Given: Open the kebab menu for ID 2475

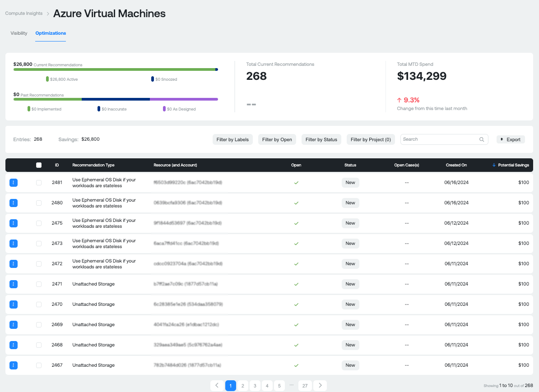Looking at the screenshot, I should click(14, 223).
